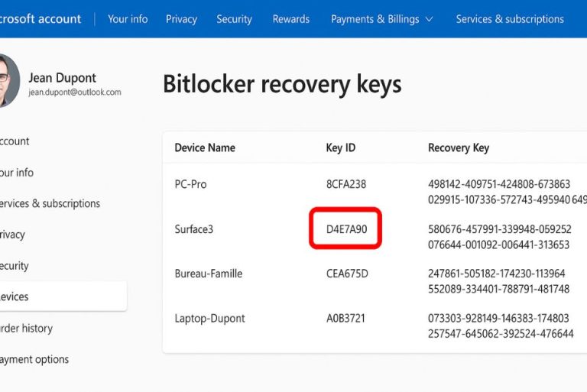Select the PC-Pro device name

pyautogui.click(x=190, y=184)
